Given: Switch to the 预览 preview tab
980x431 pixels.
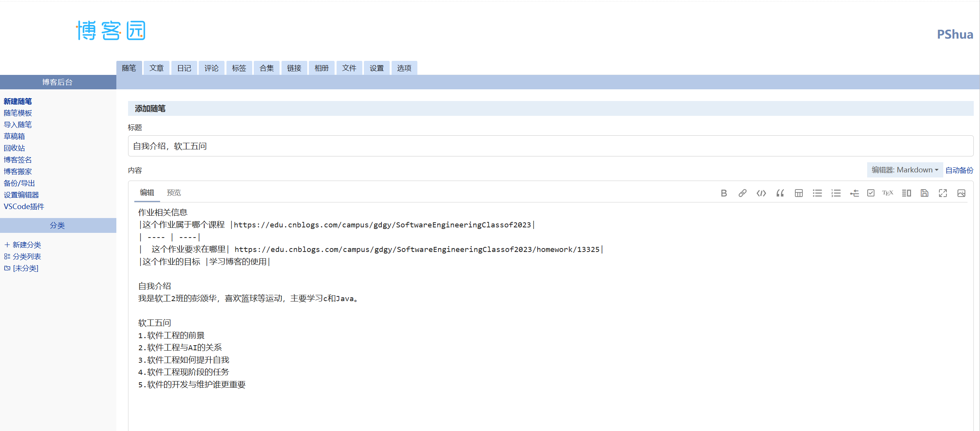Looking at the screenshot, I should (x=174, y=193).
